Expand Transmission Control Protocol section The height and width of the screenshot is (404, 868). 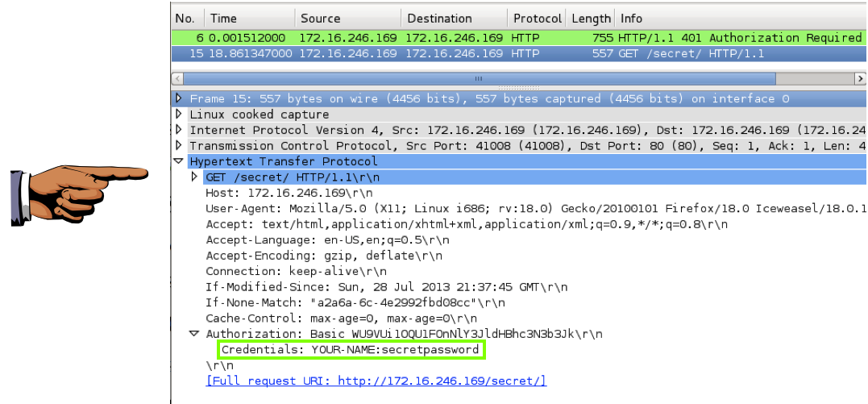179,146
